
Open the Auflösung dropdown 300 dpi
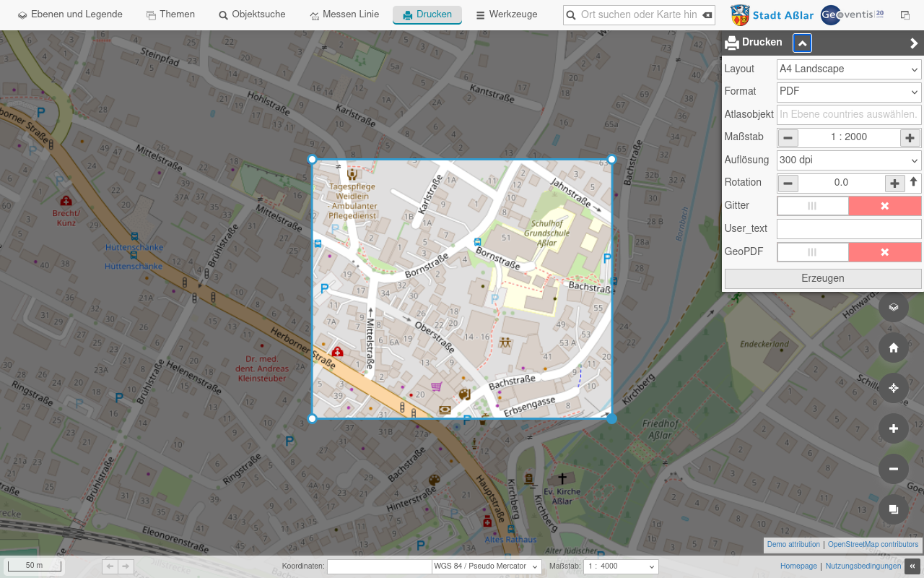point(849,160)
